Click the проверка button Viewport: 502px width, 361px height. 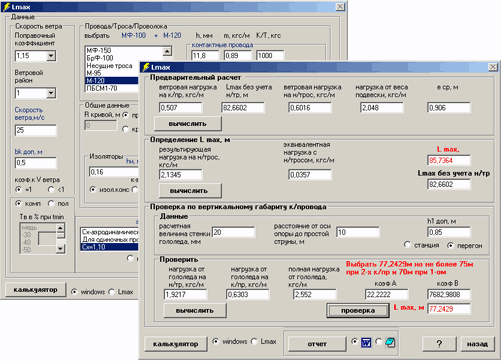358,310
